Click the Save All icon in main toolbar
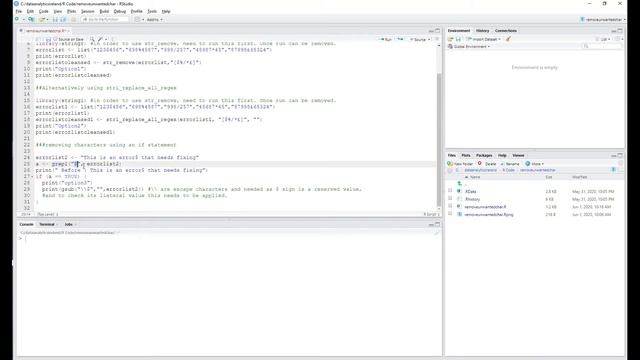This screenshot has width=640, height=360. click(x=63, y=19)
